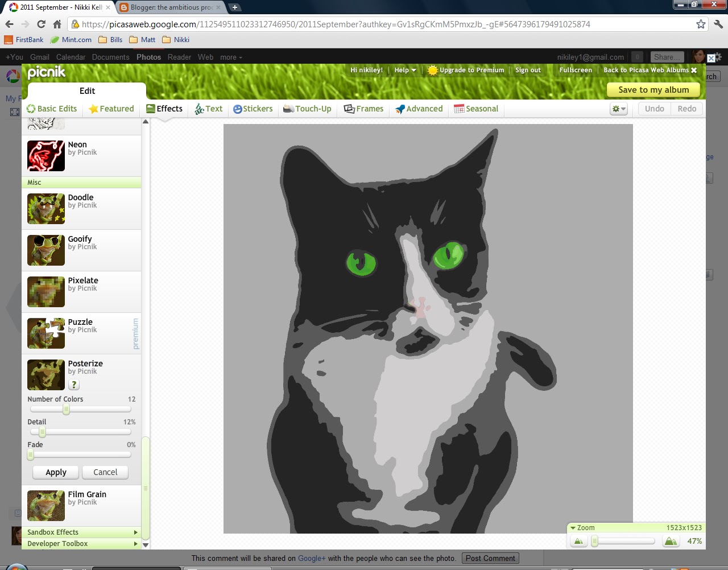Click the Edit tab
The height and width of the screenshot is (570, 728).
click(87, 91)
